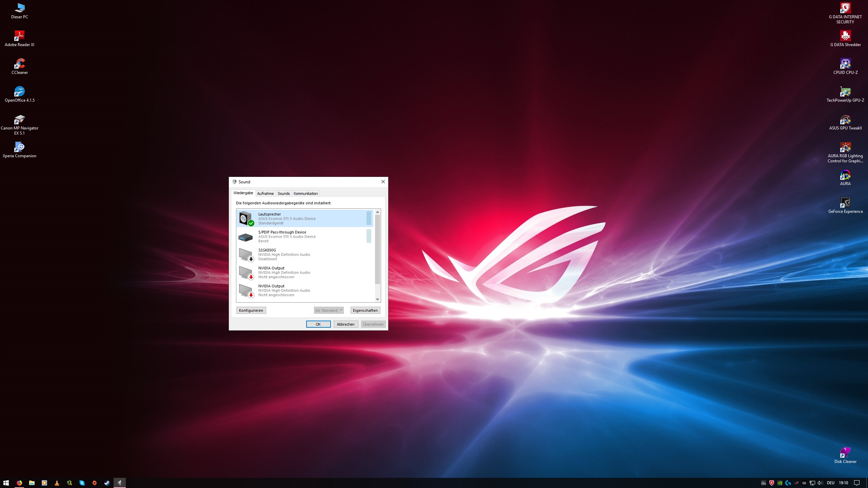Open VLC media player from taskbar

point(57,483)
